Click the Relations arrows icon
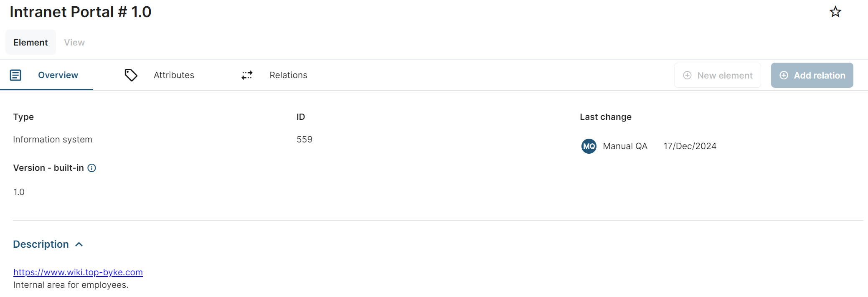Viewport: 868px width, 297px height. [x=247, y=75]
